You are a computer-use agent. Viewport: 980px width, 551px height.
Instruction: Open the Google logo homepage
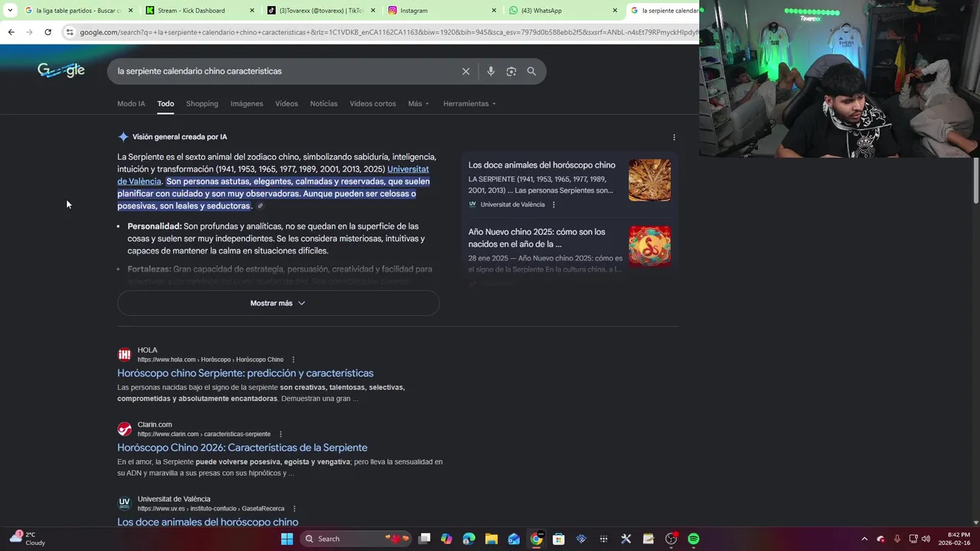pyautogui.click(x=61, y=70)
